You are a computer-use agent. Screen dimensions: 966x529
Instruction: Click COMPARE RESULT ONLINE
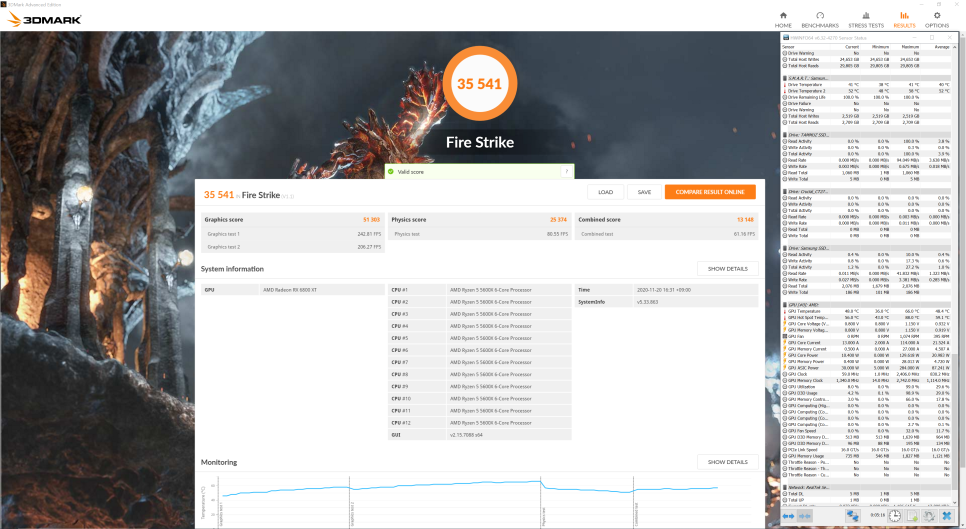(x=710, y=192)
